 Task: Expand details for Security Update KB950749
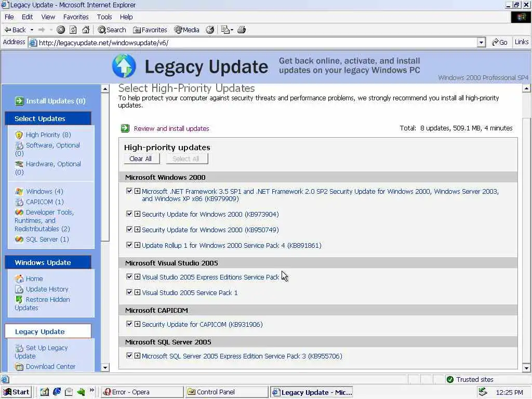(137, 229)
